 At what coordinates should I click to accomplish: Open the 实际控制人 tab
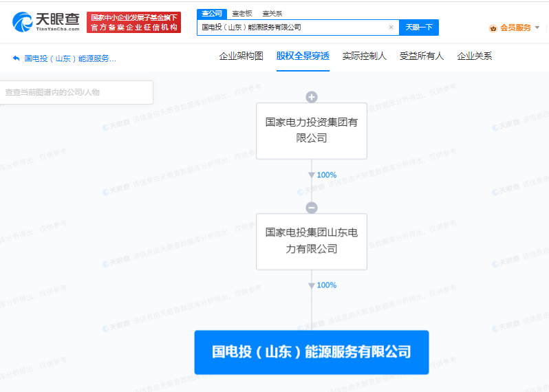364,56
